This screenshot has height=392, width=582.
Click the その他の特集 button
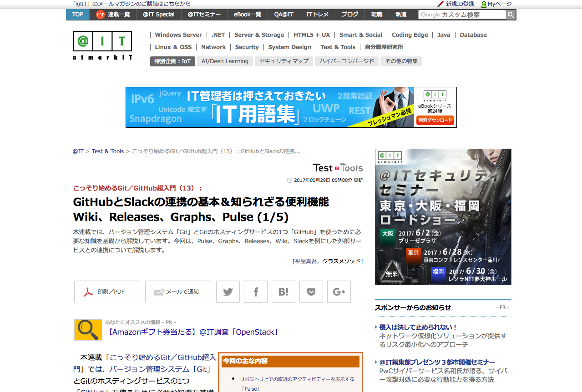click(x=401, y=61)
